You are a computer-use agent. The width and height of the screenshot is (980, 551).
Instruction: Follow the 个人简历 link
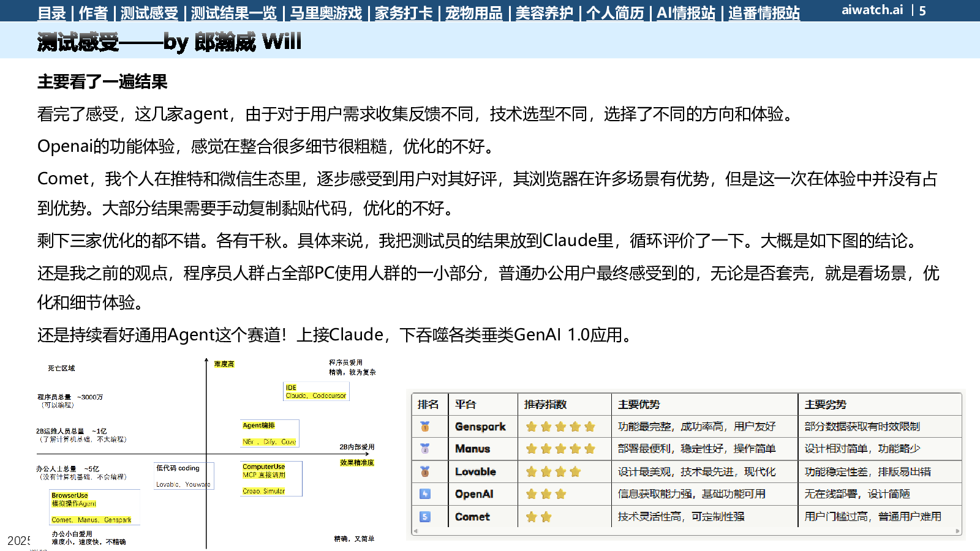(x=615, y=13)
